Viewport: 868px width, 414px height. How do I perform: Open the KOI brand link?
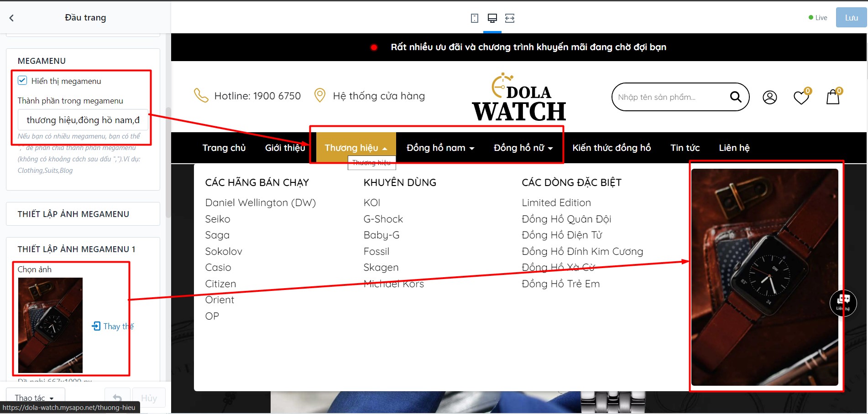pyautogui.click(x=372, y=202)
